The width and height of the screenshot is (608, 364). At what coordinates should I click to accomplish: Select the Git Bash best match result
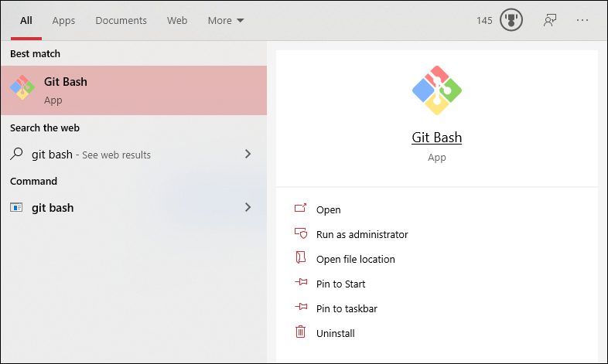click(x=134, y=90)
